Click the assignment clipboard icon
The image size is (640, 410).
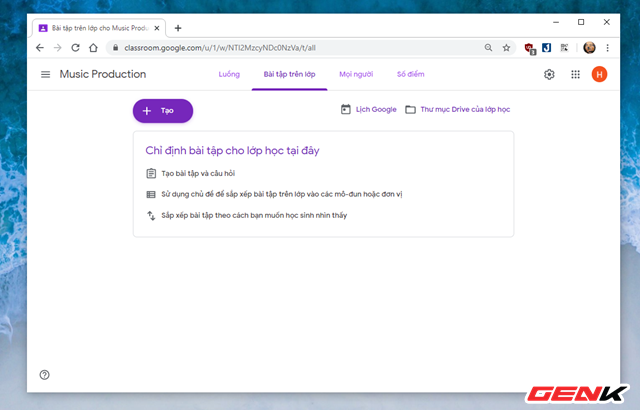click(151, 173)
